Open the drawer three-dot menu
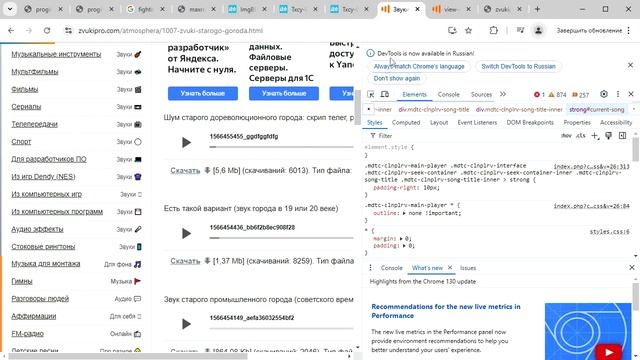 tap(370, 268)
